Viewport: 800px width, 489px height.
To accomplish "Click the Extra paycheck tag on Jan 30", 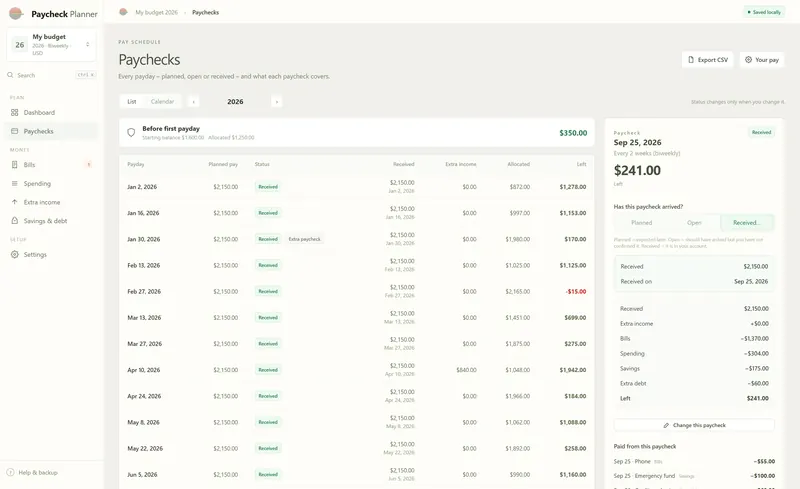I will click(x=305, y=239).
